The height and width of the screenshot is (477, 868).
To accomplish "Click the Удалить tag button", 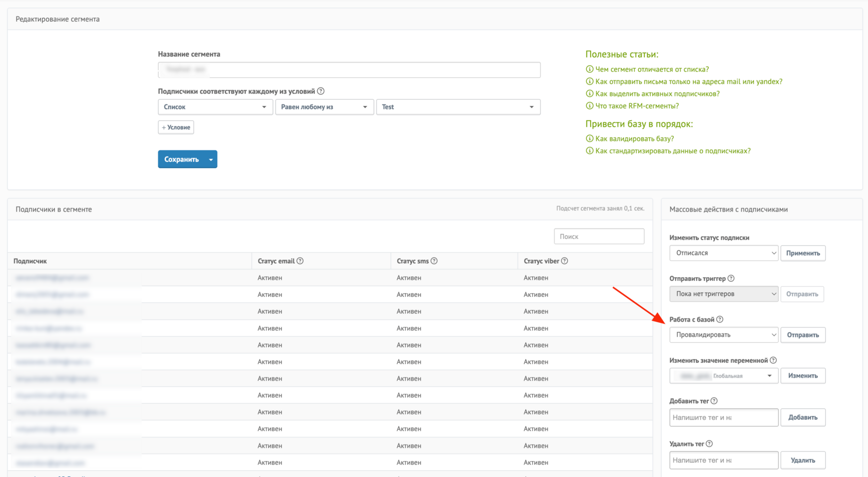I will tap(803, 460).
